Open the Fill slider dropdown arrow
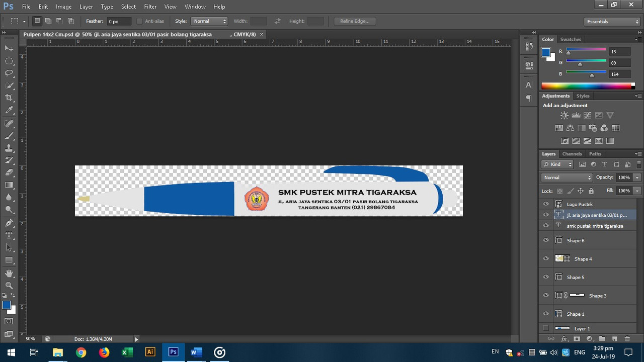Image resolution: width=644 pixels, height=362 pixels. tap(637, 191)
